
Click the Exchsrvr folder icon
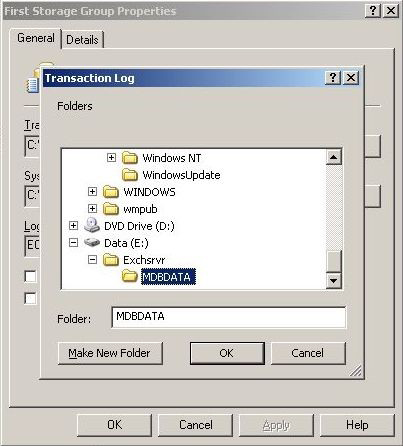click(x=111, y=260)
